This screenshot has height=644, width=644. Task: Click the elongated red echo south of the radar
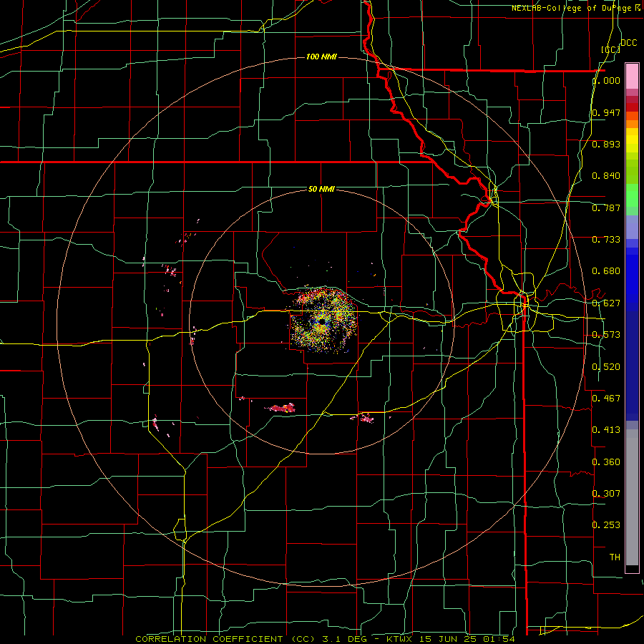(x=280, y=407)
